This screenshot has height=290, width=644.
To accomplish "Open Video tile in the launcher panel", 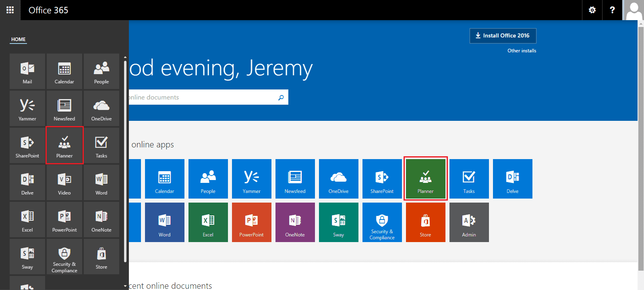I will pos(64,182).
